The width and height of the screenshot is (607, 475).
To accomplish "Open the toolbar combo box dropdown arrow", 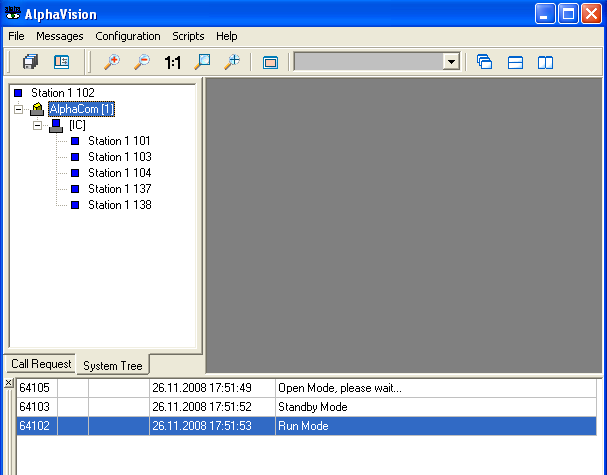I will tap(451, 62).
